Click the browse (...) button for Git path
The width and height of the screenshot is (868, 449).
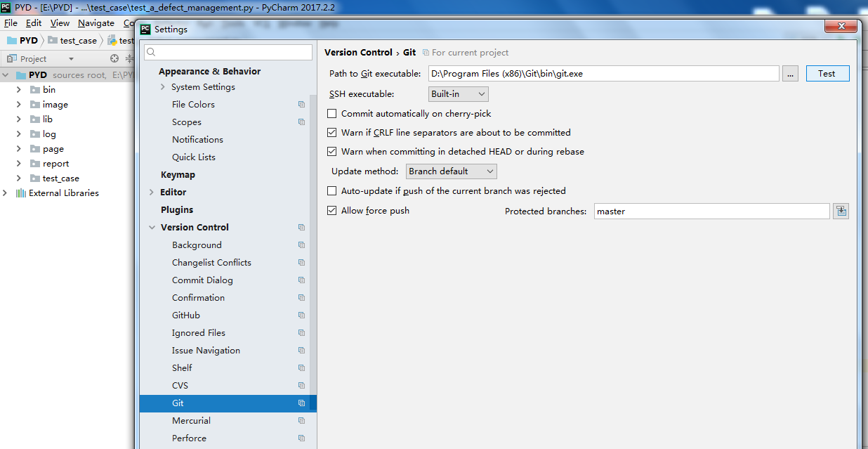(790, 73)
